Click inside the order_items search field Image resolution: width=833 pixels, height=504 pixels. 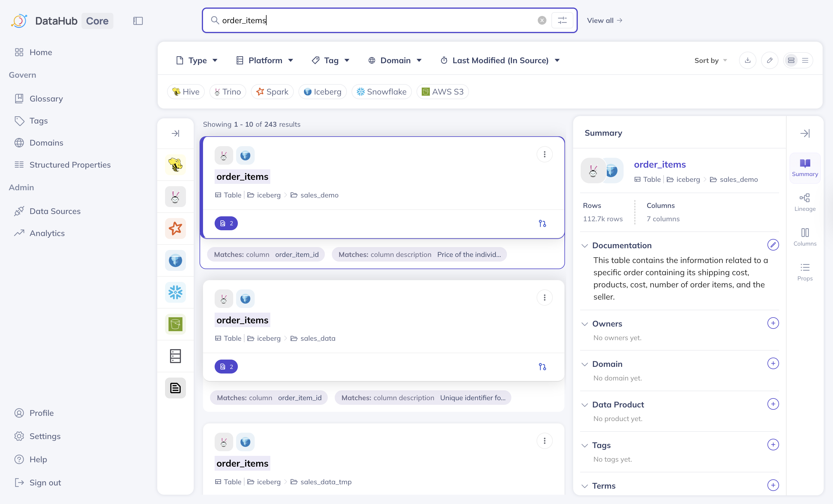click(x=372, y=20)
